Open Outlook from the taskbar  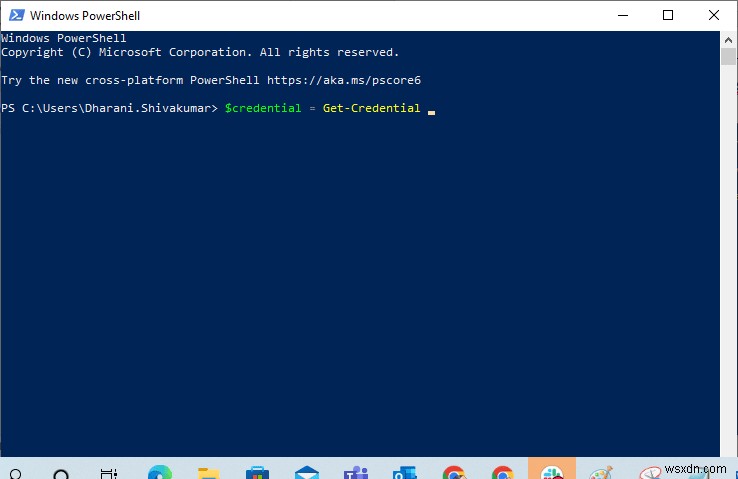point(405,472)
